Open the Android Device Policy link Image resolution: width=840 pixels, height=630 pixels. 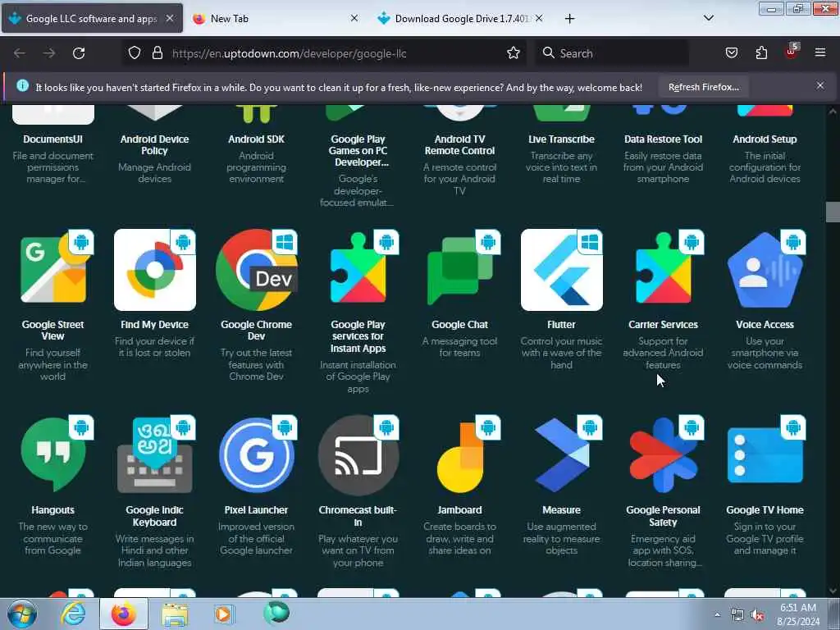click(155, 145)
